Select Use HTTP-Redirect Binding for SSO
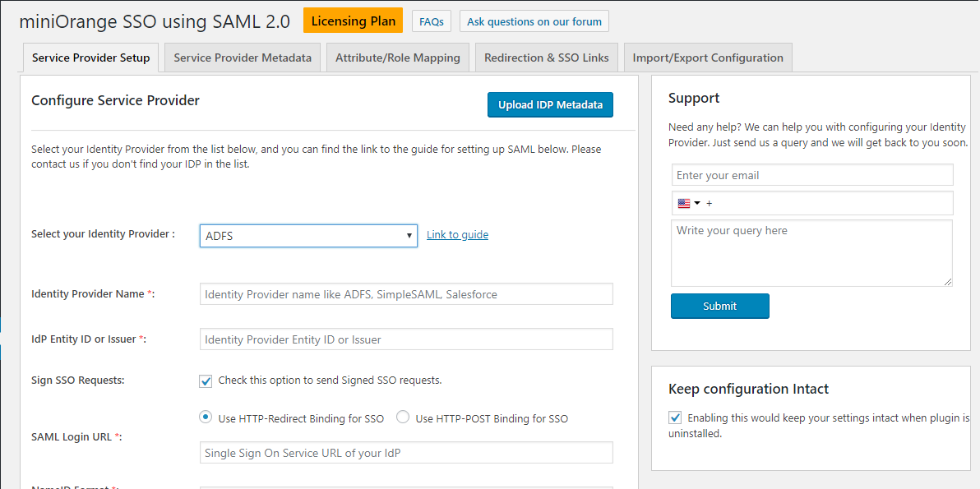 [x=206, y=417]
